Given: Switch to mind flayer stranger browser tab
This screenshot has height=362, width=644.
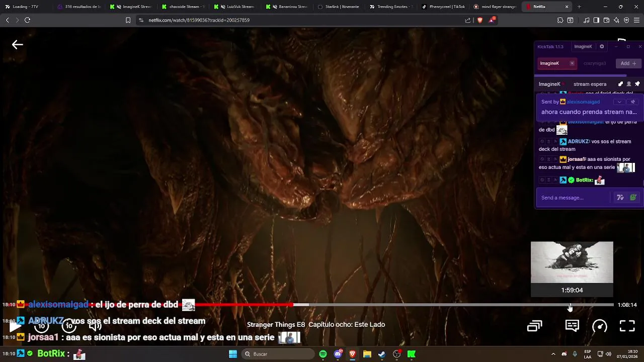Looking at the screenshot, I should click(494, 7).
